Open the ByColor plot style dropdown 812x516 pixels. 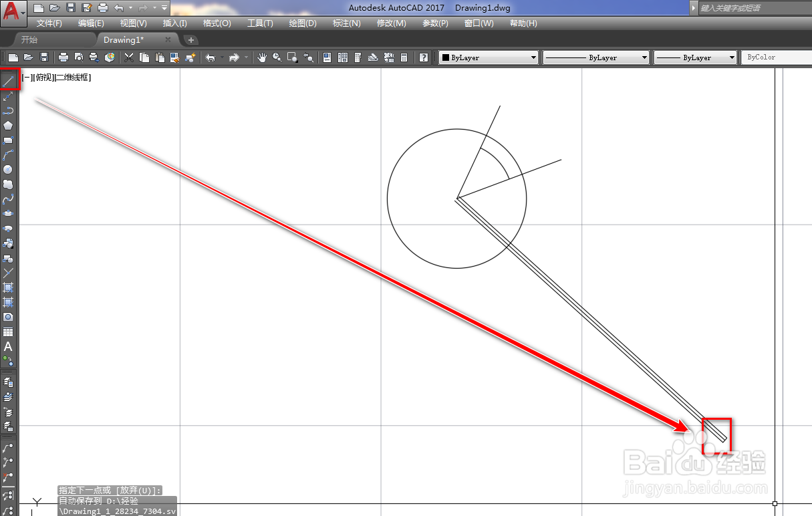click(x=777, y=57)
